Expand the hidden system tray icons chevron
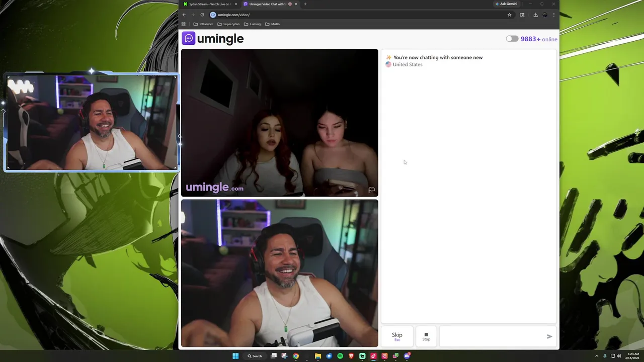Screen dimensions: 644x362 597,356
